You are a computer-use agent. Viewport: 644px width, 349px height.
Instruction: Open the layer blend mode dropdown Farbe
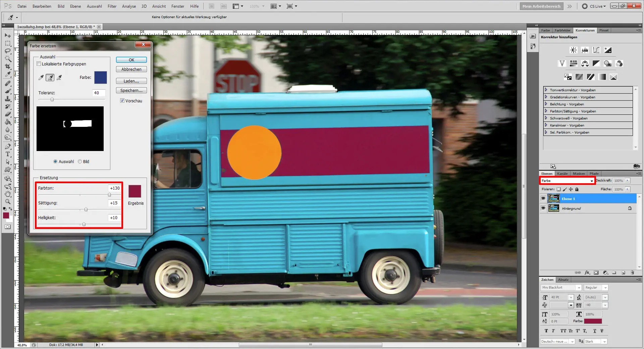(567, 181)
